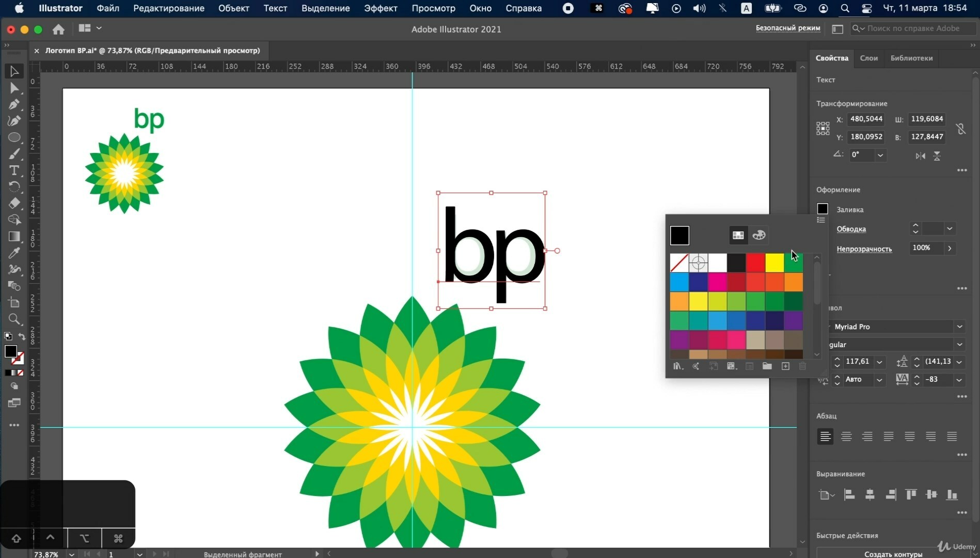The image size is (980, 558).
Task: Select the Zoom tool magnifier
Action: tap(14, 319)
